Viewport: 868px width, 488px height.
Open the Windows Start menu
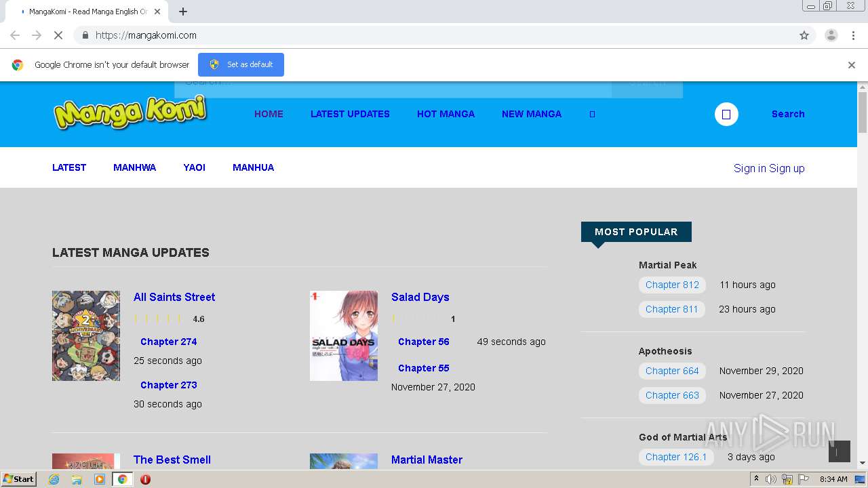coord(18,479)
